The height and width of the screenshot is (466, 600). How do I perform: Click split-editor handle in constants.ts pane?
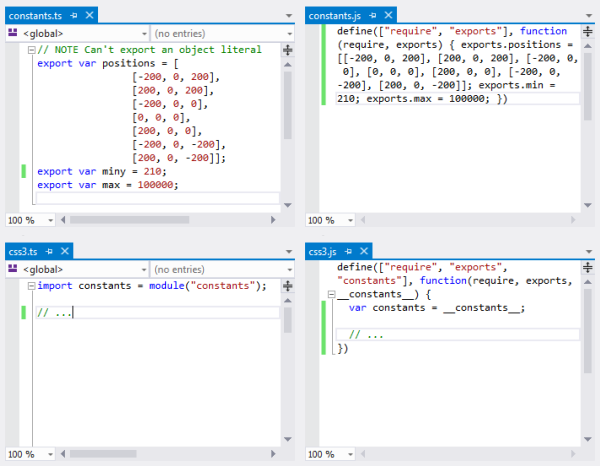[288, 49]
